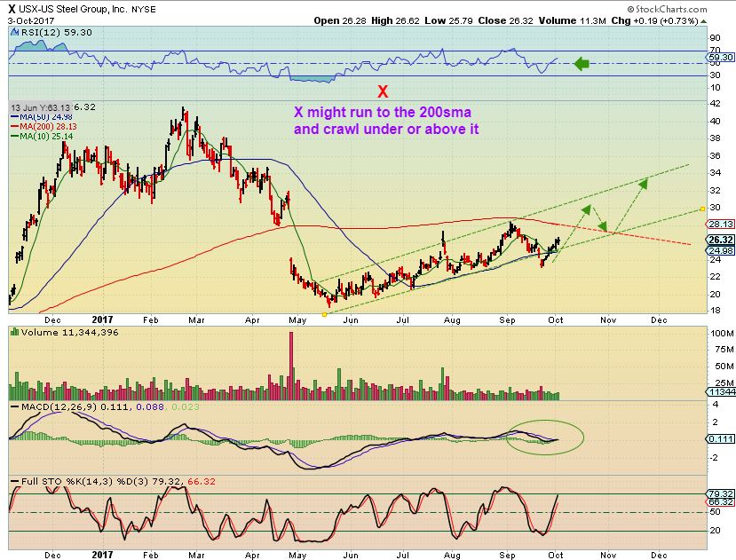Click the 0.111 MACD value tag on right axis
736x560 pixels.
click(721, 439)
